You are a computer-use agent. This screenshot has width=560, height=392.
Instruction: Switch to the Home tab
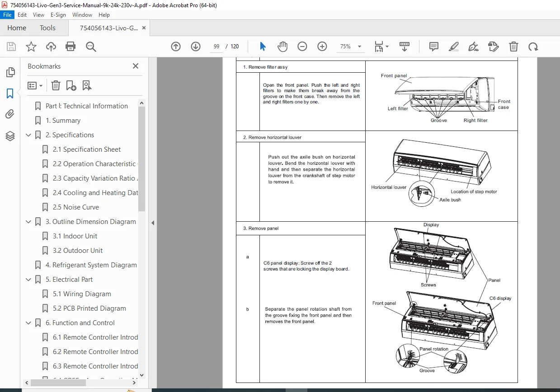pos(17,28)
